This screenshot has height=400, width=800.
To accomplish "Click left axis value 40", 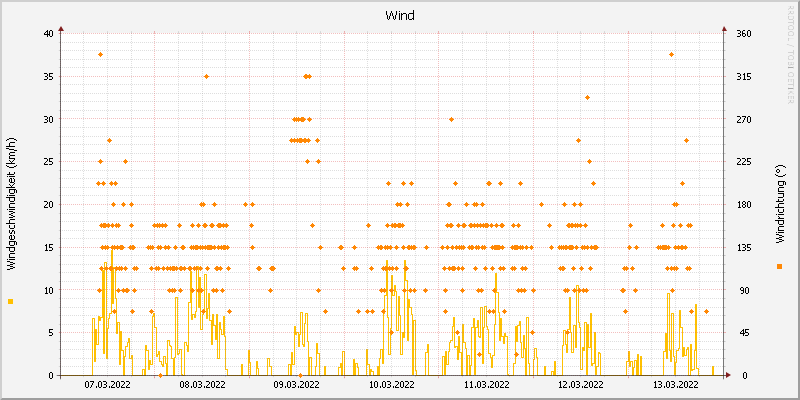I will coord(48,34).
